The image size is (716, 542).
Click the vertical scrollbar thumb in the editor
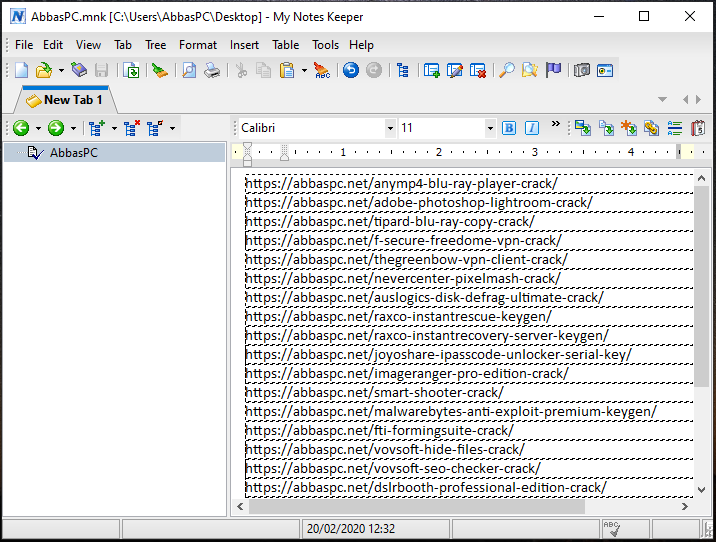[701, 286]
